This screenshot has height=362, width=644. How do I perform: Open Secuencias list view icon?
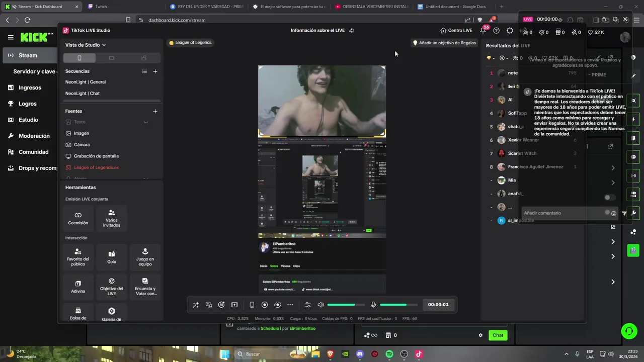[x=144, y=71]
